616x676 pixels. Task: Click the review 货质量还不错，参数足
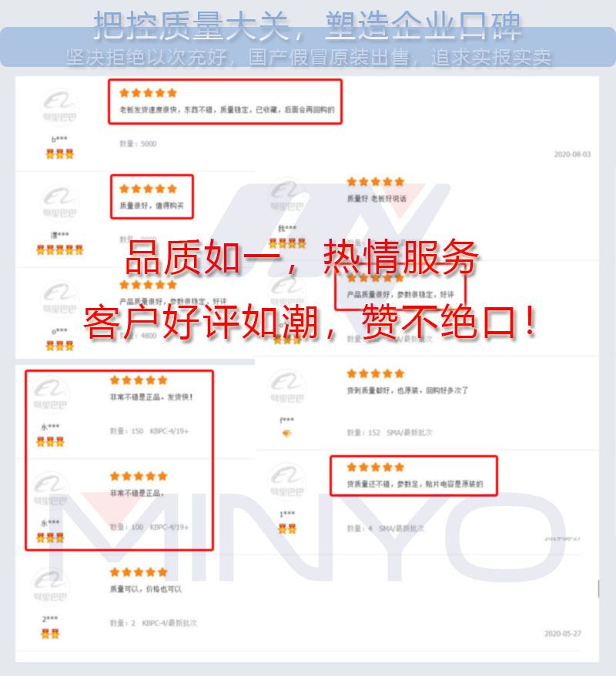(415, 484)
